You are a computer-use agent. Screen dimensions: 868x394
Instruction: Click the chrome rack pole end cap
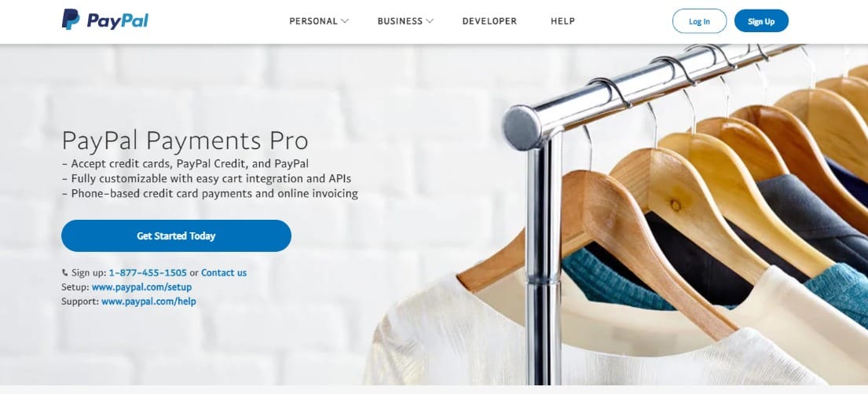[522, 128]
